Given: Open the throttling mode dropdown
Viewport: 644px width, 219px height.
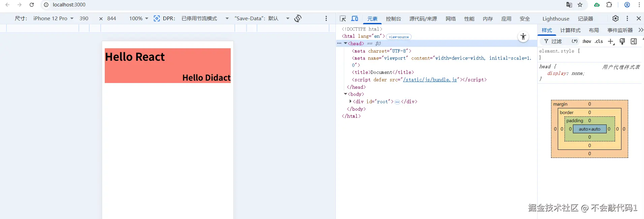Looking at the screenshot, I should click(205, 19).
